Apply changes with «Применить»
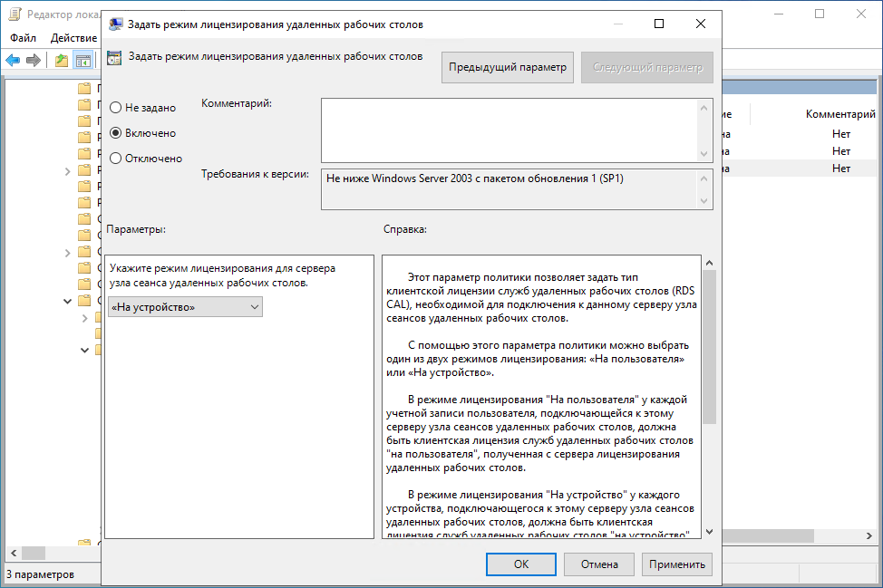Image resolution: width=883 pixels, height=588 pixels. 677,564
